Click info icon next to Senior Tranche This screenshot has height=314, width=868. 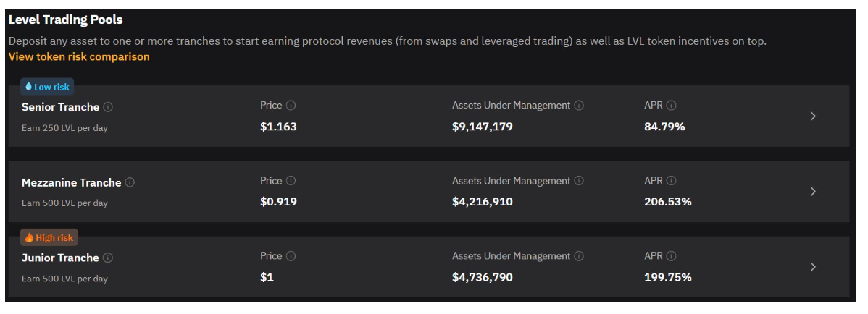click(x=109, y=107)
